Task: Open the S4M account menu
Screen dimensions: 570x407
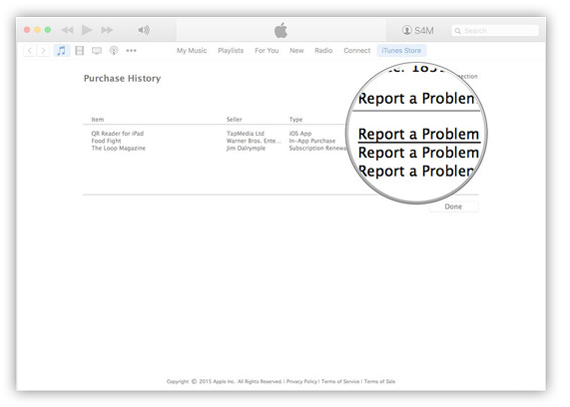Action: 417,31
